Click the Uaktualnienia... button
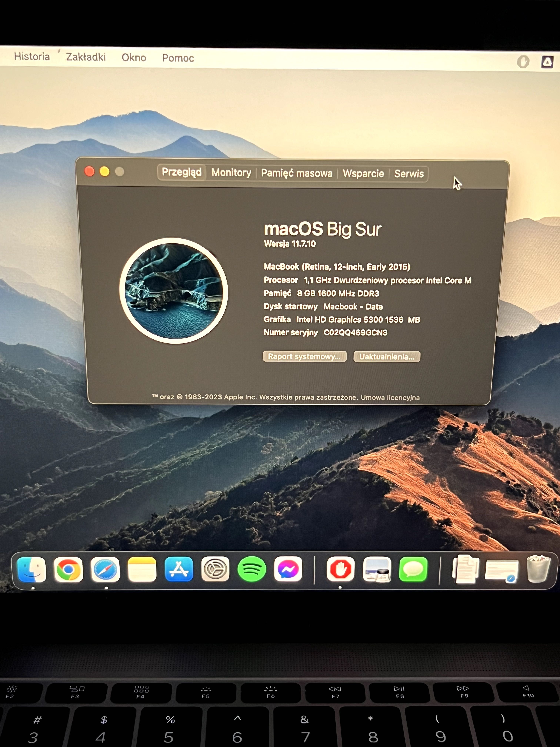Image resolution: width=560 pixels, height=747 pixels. pos(387,357)
